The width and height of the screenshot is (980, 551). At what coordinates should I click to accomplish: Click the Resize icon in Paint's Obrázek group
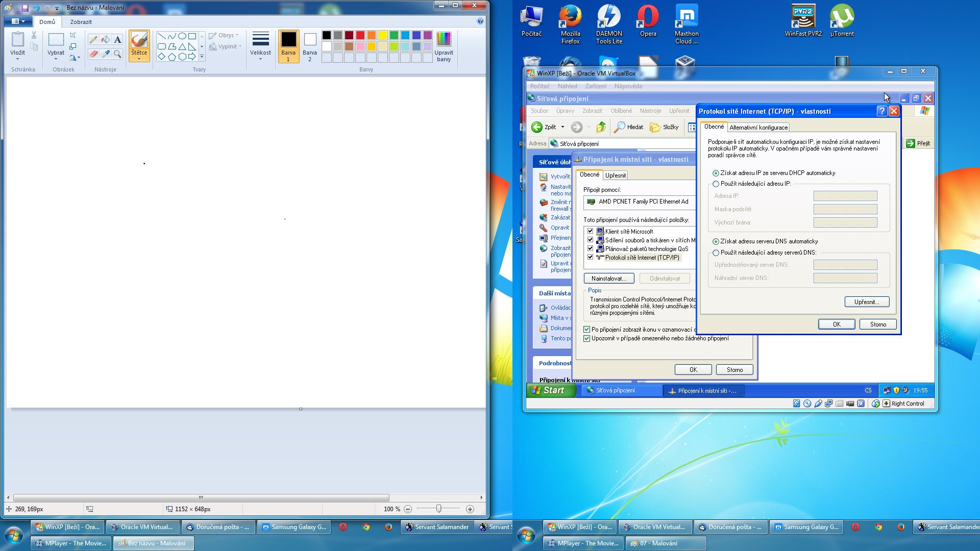pyautogui.click(x=73, y=46)
